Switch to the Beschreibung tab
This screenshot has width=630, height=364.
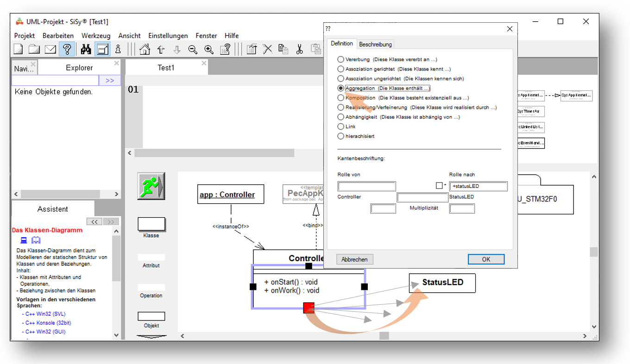coord(375,44)
